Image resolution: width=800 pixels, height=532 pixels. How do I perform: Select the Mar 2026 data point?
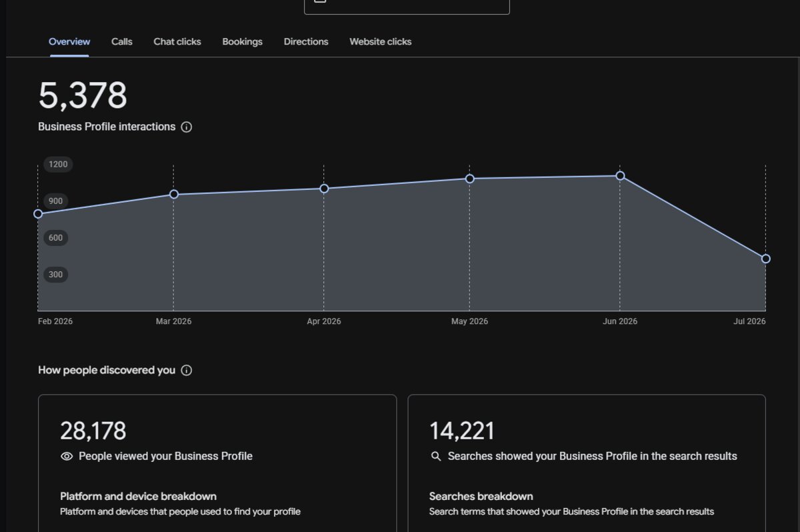(174, 195)
